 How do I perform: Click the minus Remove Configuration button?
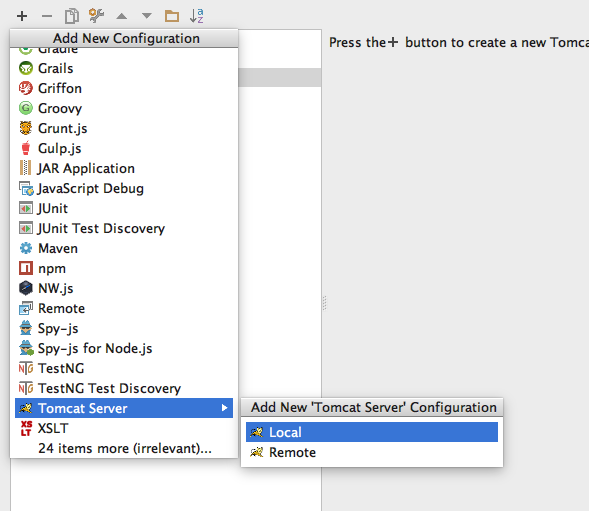pyautogui.click(x=47, y=16)
